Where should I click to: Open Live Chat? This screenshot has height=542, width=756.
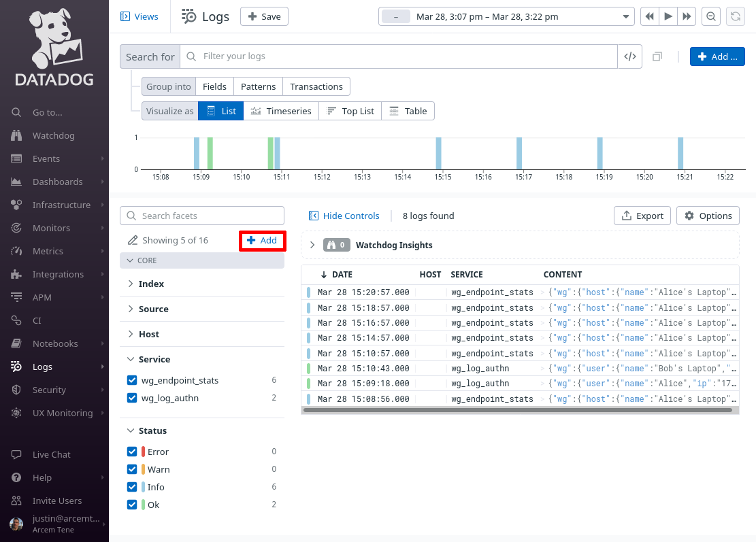[51, 454]
